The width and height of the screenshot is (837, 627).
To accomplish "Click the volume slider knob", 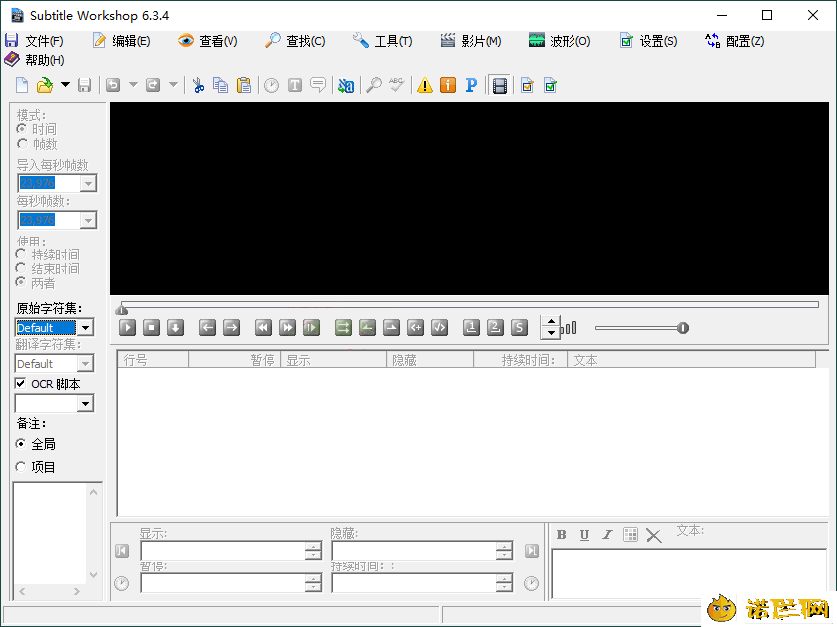I will [x=683, y=328].
